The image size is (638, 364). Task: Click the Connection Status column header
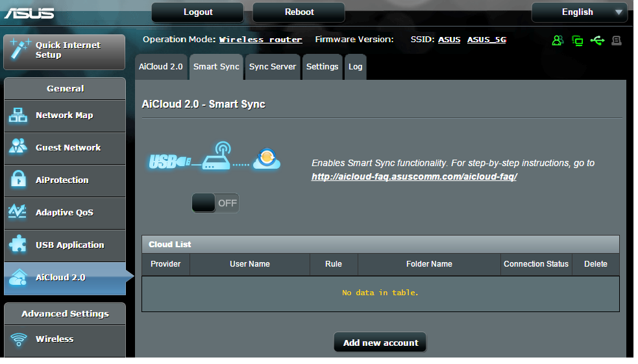[x=536, y=264]
